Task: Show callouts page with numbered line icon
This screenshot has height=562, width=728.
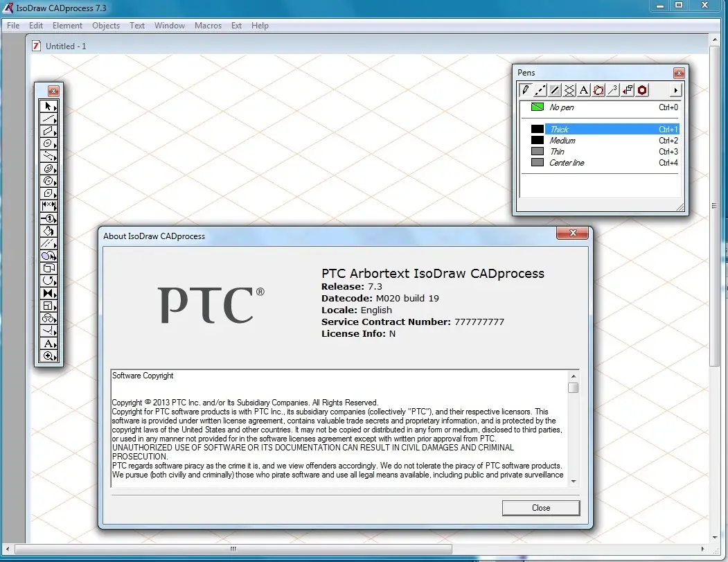Action: [613, 90]
